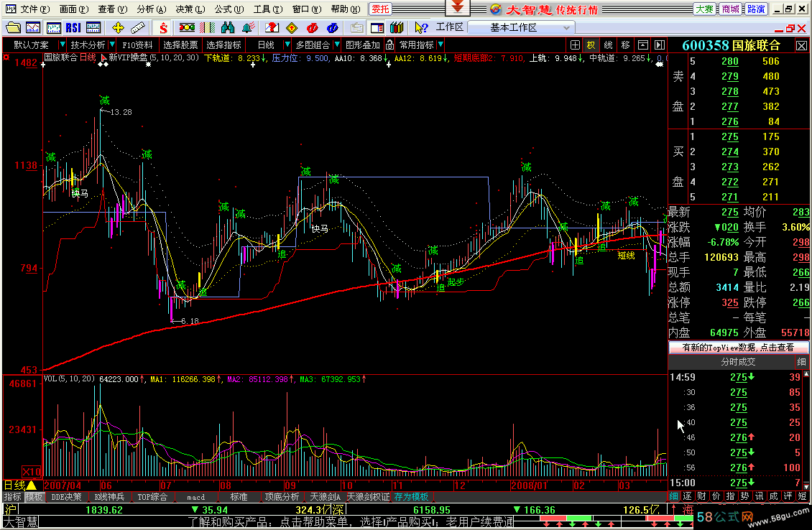Click the red S dollar icon
This screenshot has height=530, width=812.
pyautogui.click(x=164, y=27)
